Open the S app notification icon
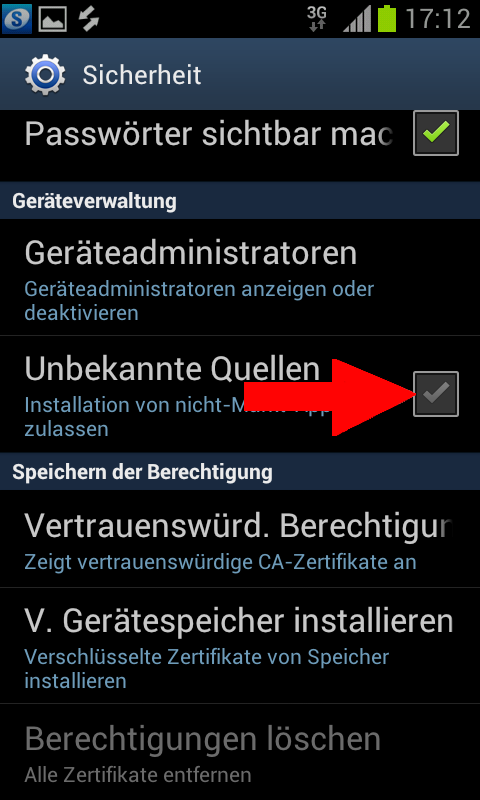The height and width of the screenshot is (800, 480). pyautogui.click(x=17, y=18)
